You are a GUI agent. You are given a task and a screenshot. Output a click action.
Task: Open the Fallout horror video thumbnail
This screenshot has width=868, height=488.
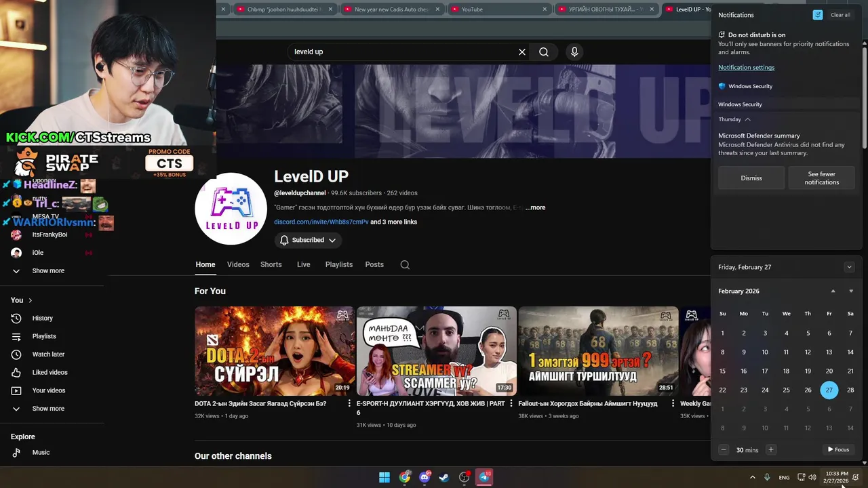point(598,351)
